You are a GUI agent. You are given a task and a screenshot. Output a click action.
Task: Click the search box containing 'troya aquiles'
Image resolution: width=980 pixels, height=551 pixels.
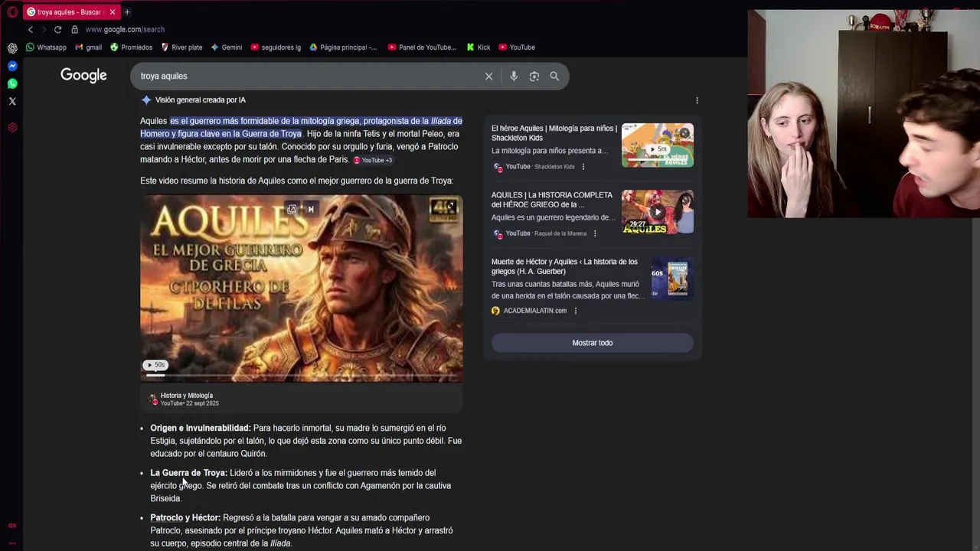306,76
